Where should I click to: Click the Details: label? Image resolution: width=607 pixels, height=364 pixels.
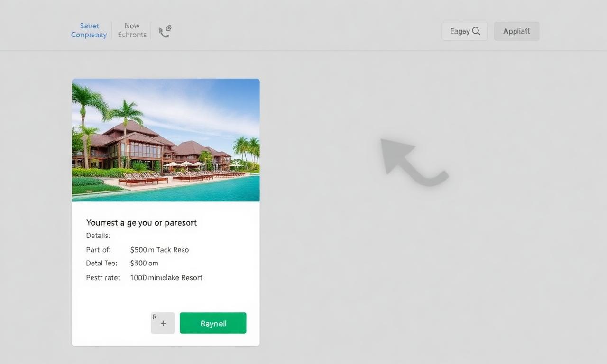98,236
